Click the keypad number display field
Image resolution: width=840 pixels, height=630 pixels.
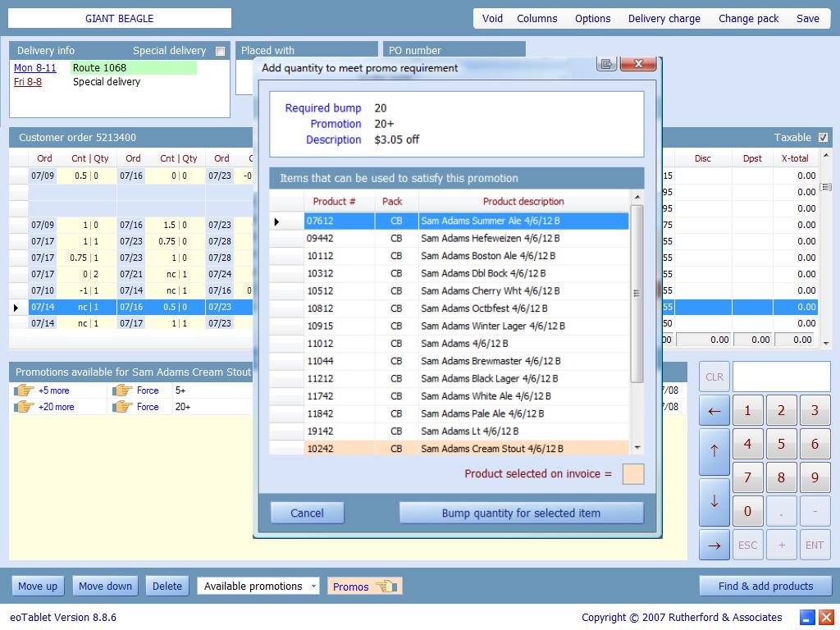point(782,376)
